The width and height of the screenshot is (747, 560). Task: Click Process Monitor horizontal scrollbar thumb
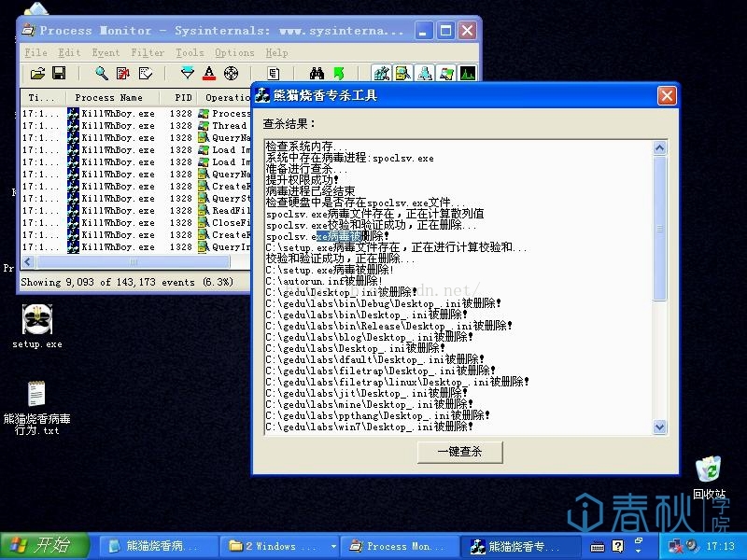[x=134, y=261]
